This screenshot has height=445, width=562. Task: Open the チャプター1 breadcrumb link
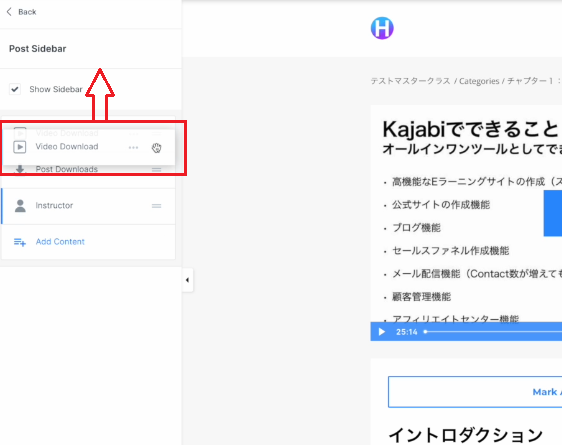coord(530,81)
